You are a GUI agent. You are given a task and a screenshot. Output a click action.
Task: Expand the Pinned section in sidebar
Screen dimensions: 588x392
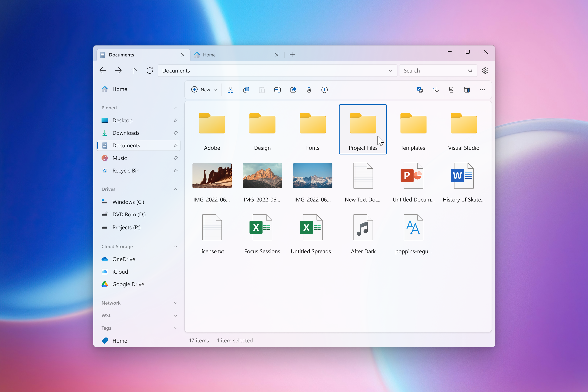coord(175,107)
